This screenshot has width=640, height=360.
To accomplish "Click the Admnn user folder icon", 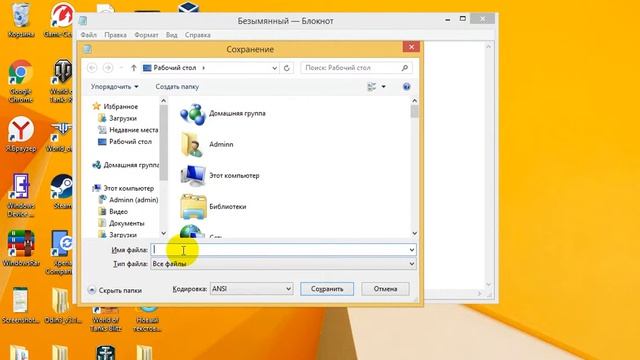I will 193,144.
